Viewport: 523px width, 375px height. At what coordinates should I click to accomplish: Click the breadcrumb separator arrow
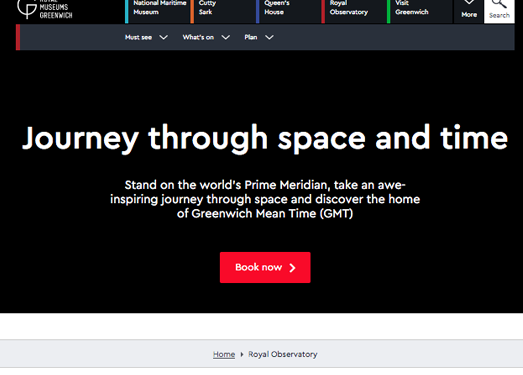point(242,354)
